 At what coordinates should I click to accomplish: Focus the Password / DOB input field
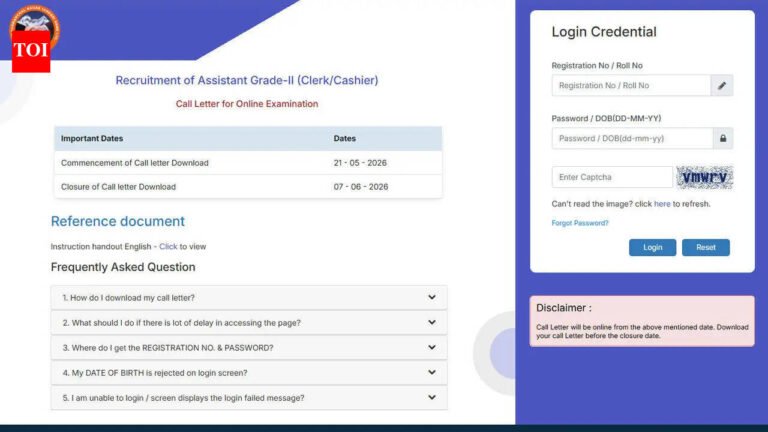pyautogui.click(x=632, y=139)
